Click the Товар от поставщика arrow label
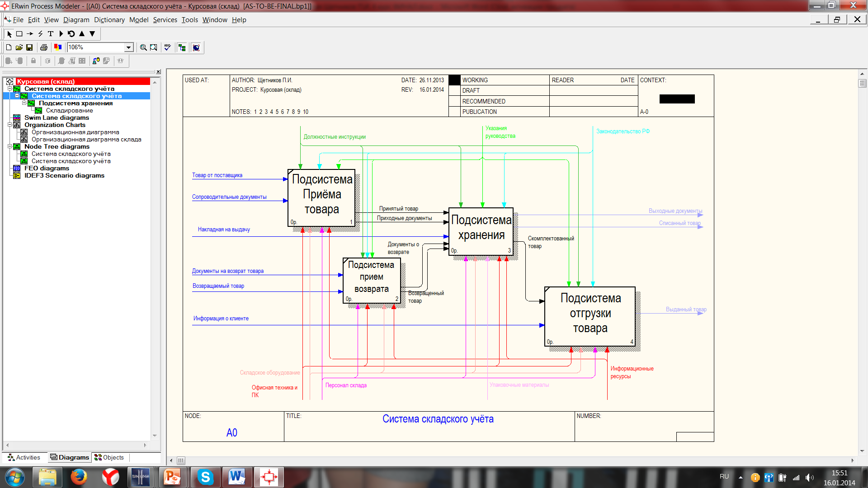This screenshot has width=868, height=488. [x=217, y=175]
